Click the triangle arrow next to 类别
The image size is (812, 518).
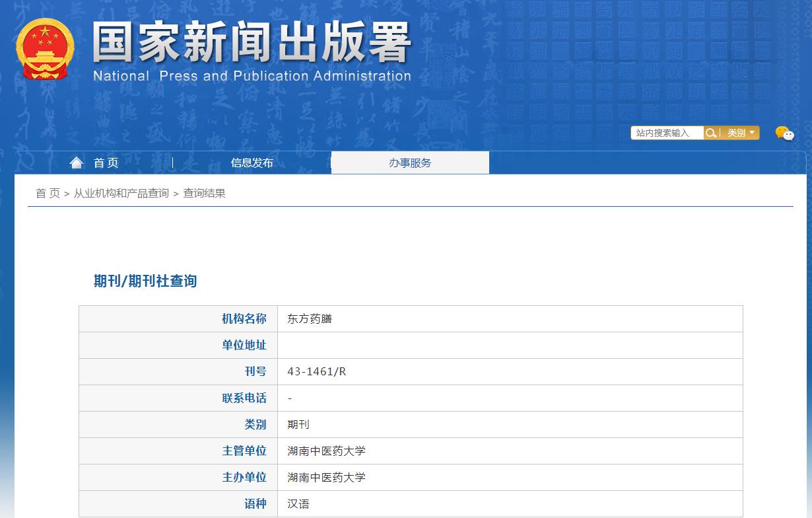(752, 133)
